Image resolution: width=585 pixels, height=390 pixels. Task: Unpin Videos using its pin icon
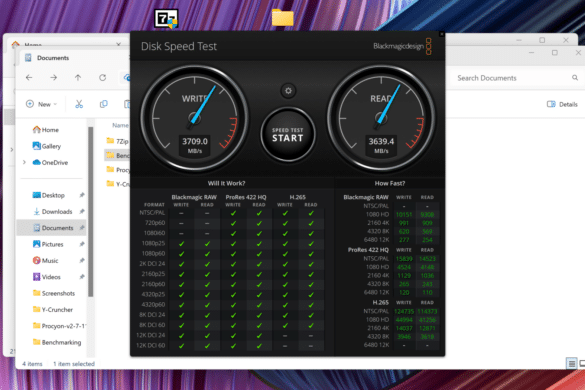point(82,277)
